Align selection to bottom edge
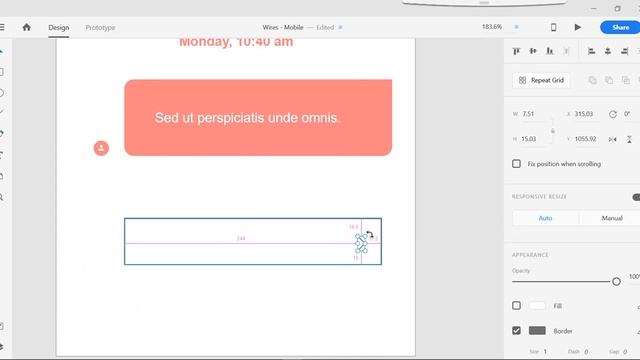This screenshot has width=640, height=360. pyautogui.click(x=550, y=51)
